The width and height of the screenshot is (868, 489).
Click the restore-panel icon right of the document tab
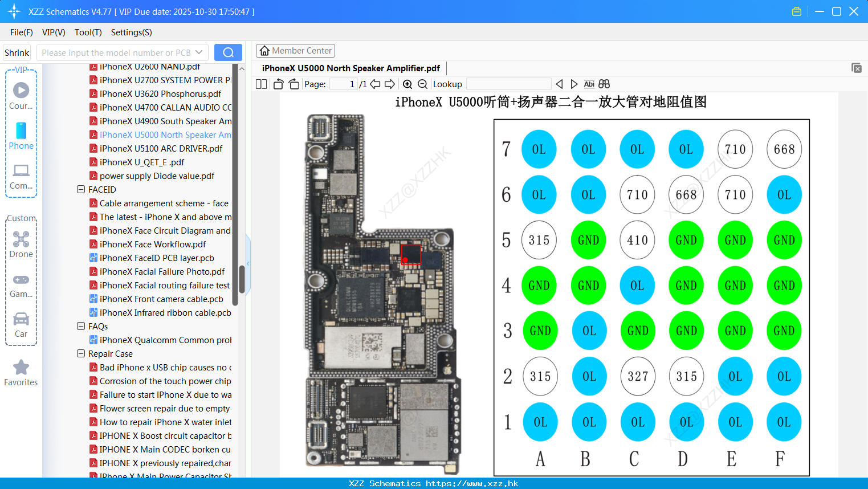click(856, 68)
